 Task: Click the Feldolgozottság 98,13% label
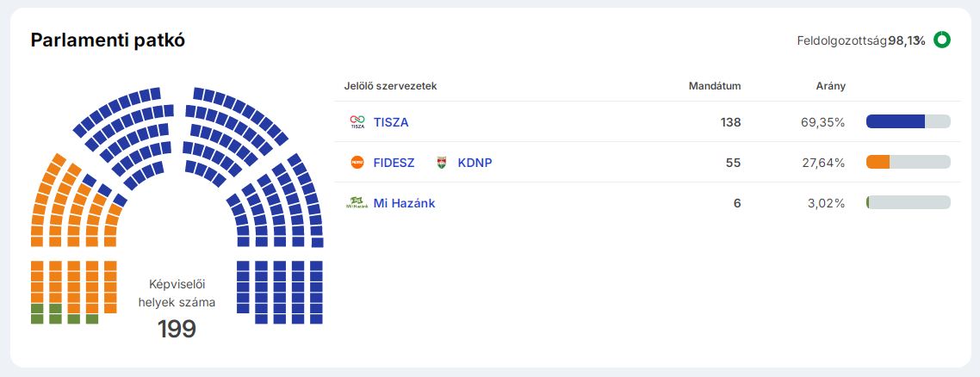(860, 40)
